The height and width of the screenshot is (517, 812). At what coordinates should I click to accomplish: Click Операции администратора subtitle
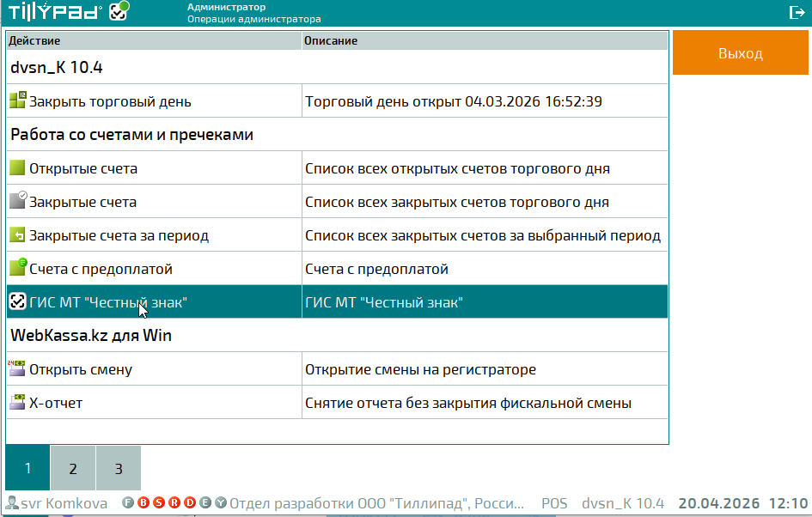(253, 19)
